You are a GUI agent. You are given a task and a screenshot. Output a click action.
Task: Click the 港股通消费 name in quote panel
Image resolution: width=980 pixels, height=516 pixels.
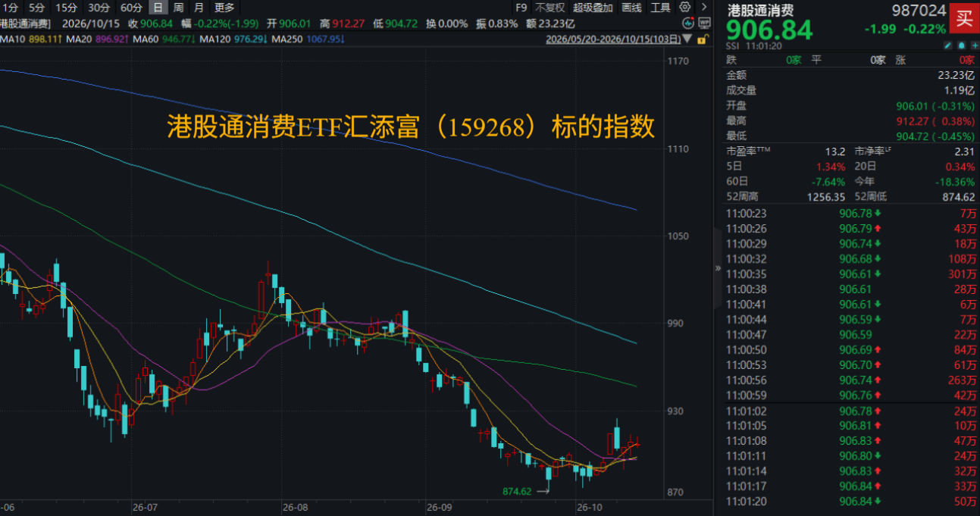759,11
